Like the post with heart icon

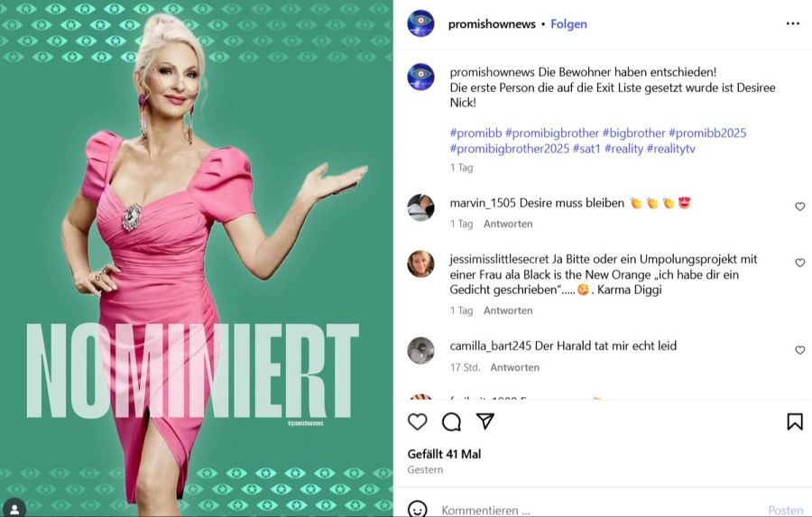click(x=418, y=421)
